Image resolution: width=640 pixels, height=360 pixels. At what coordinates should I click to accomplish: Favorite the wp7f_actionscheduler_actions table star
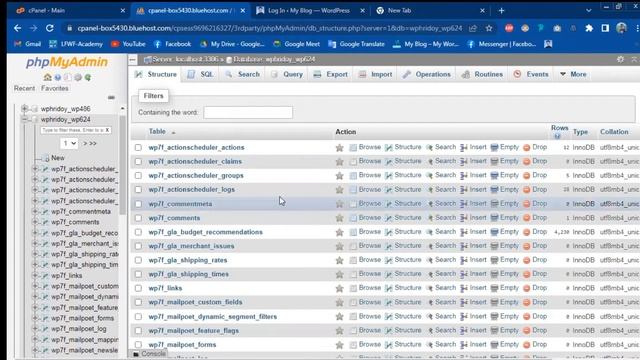coord(339,148)
